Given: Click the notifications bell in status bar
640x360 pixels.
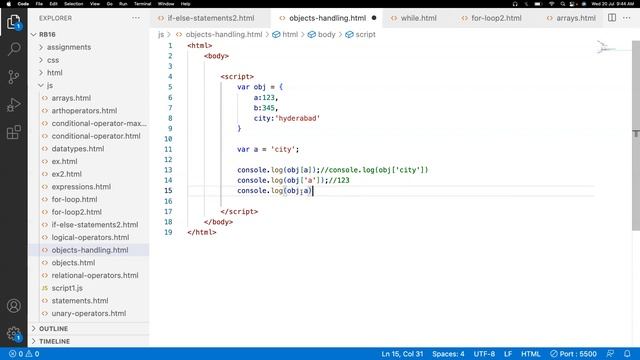Looking at the screenshot, I should [x=627, y=354].
